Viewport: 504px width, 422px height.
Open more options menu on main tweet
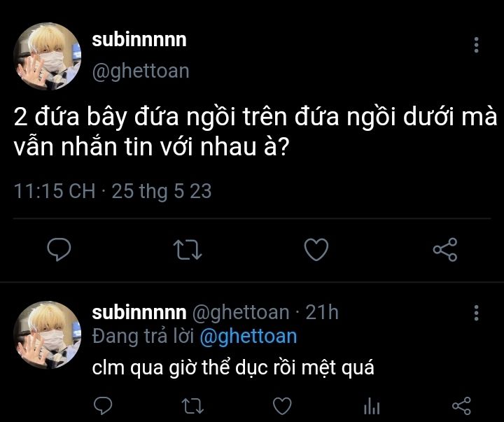point(477,45)
